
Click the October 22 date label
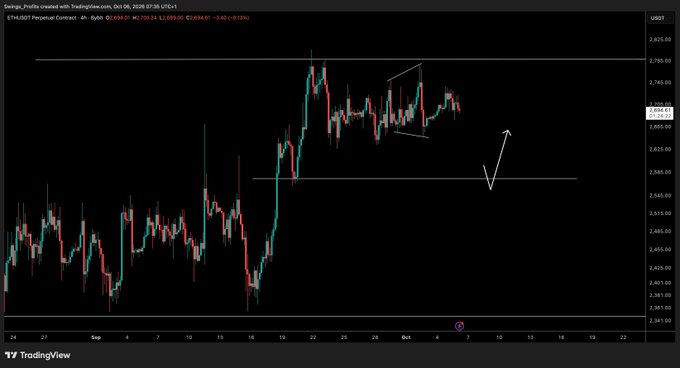point(623,337)
